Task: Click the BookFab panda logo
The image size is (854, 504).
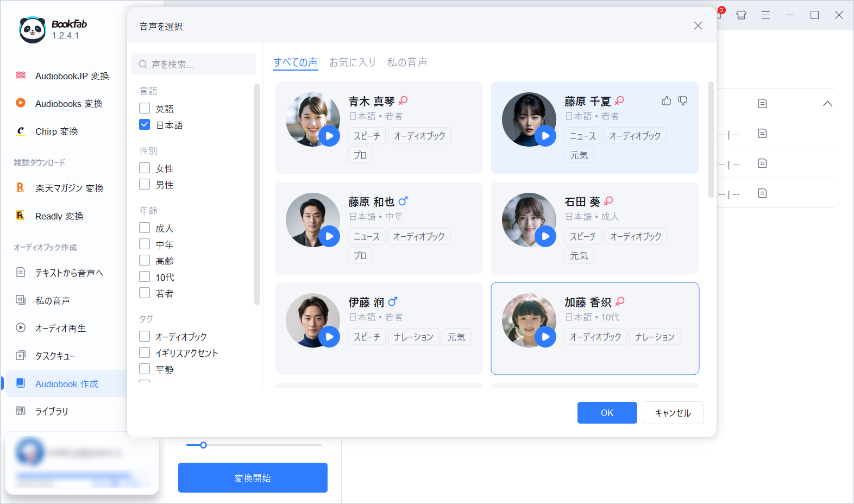Action: 32,30
